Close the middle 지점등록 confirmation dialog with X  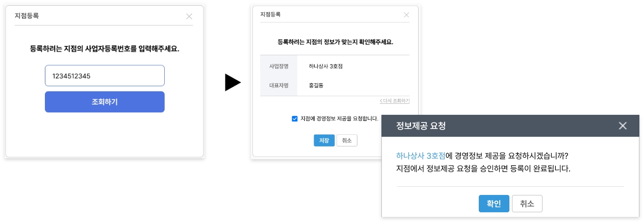point(406,15)
